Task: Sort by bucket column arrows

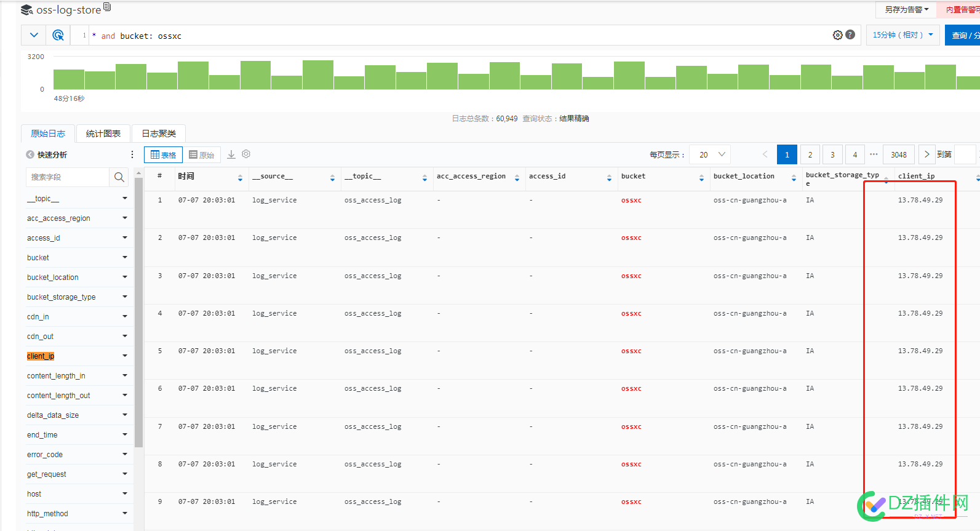Action: pos(701,178)
